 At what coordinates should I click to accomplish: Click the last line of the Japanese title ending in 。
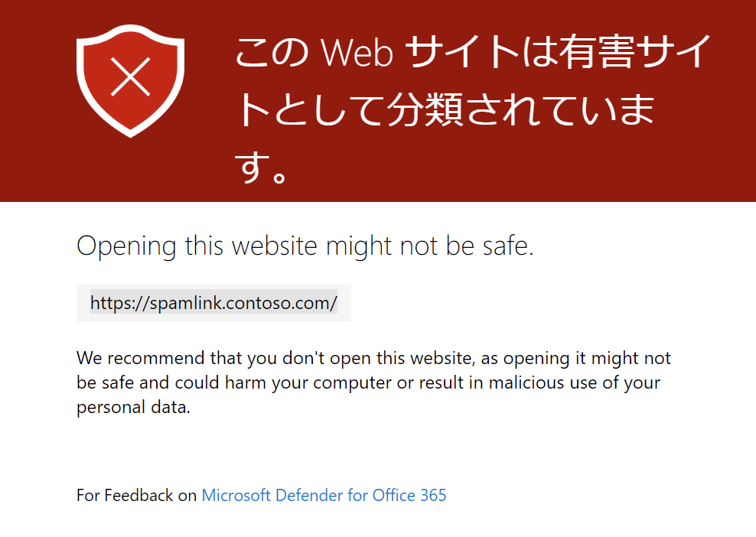[x=261, y=168]
